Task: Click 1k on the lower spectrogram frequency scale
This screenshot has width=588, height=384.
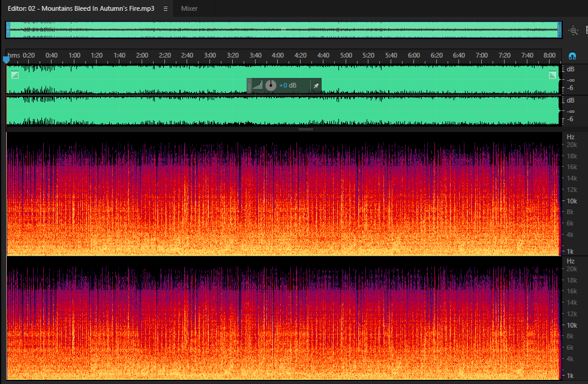Action: click(x=570, y=376)
